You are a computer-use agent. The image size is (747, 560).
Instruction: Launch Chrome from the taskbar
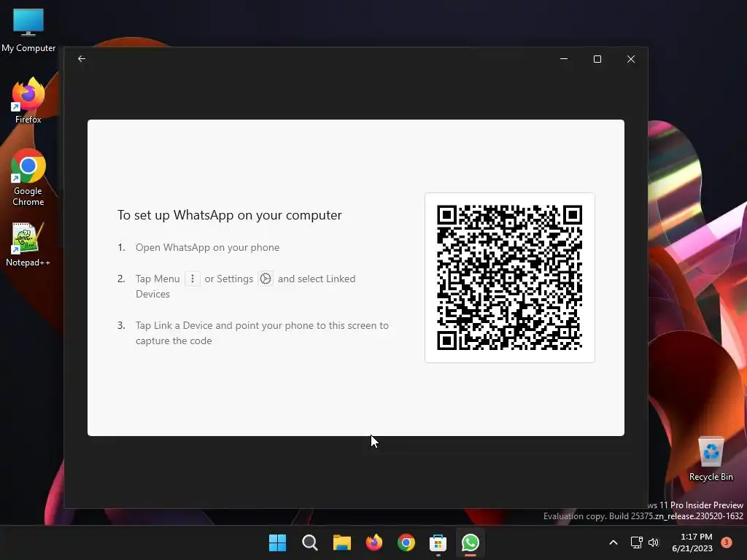(406, 542)
